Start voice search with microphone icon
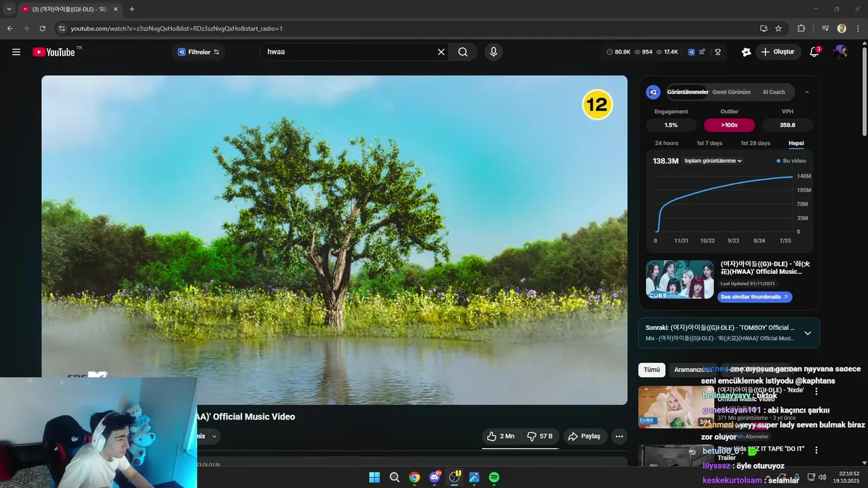 click(x=493, y=52)
